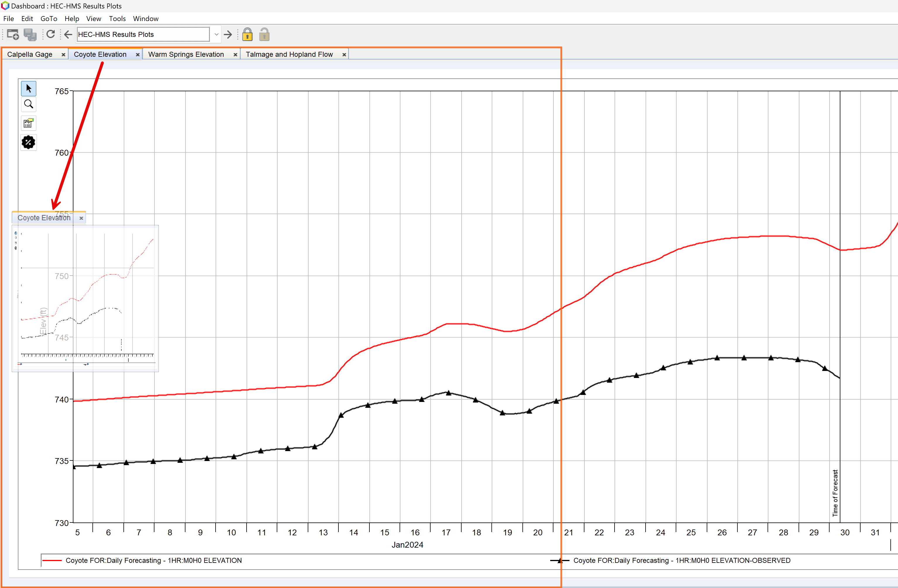This screenshot has width=898, height=588.
Task: Click the floating Coyote Elevation tab title
Action: coord(44,218)
